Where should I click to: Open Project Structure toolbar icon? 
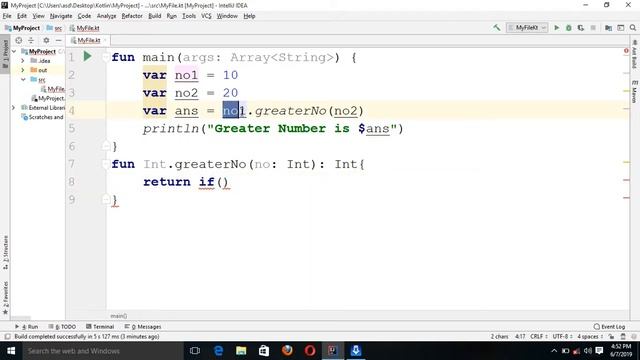point(608,28)
